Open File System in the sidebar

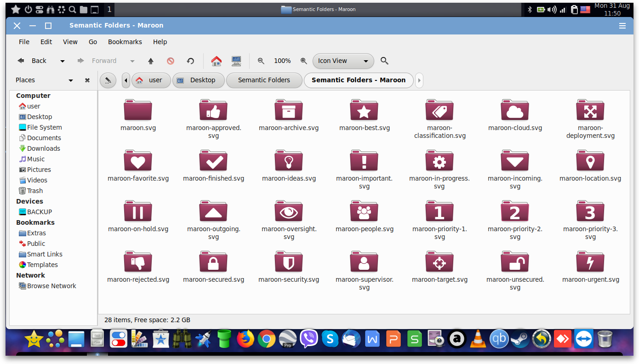(x=40, y=127)
